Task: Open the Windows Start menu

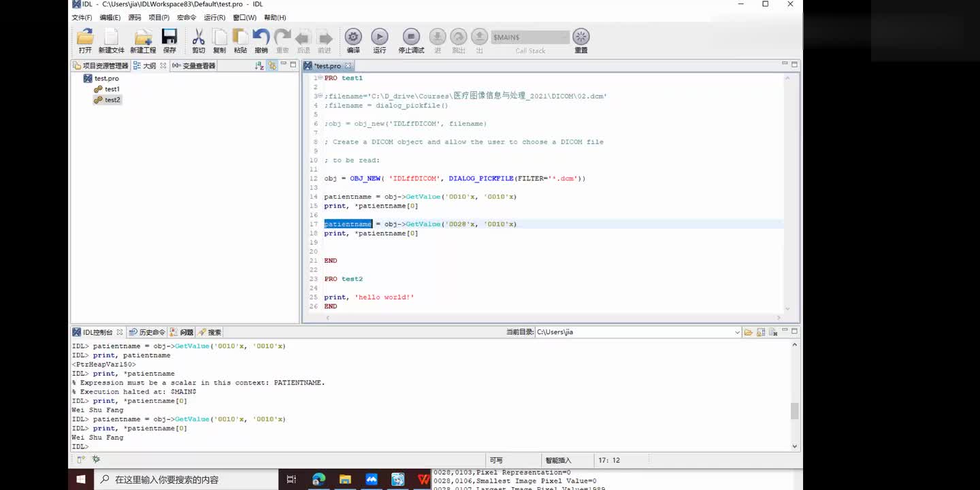Action: point(81,479)
